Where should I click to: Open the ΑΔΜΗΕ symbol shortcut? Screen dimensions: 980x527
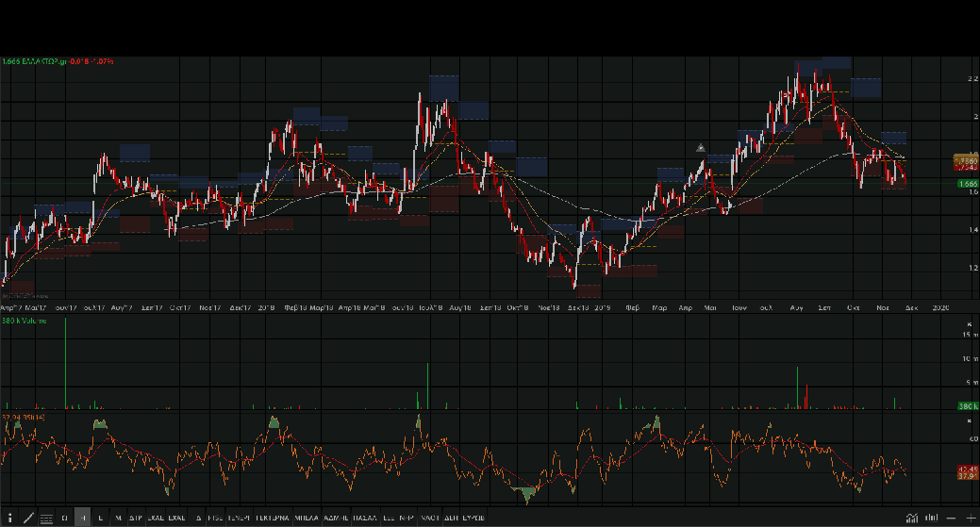point(335,518)
